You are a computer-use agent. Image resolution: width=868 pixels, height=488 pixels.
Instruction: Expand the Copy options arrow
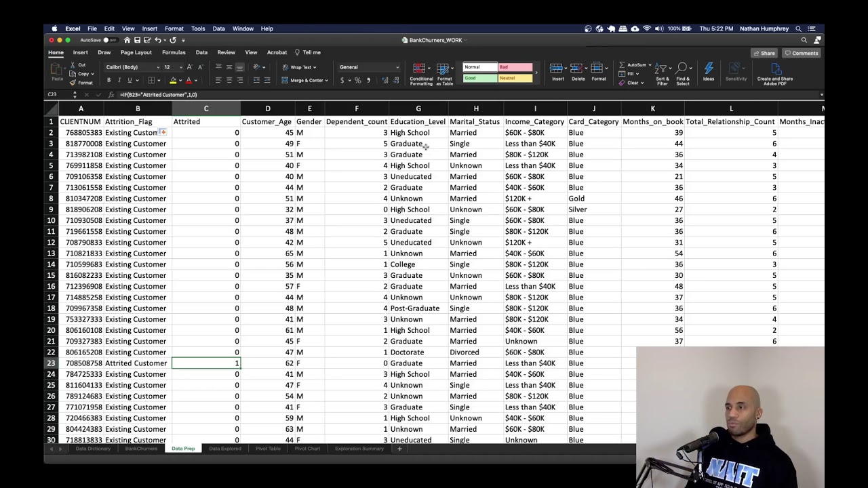pos(94,74)
